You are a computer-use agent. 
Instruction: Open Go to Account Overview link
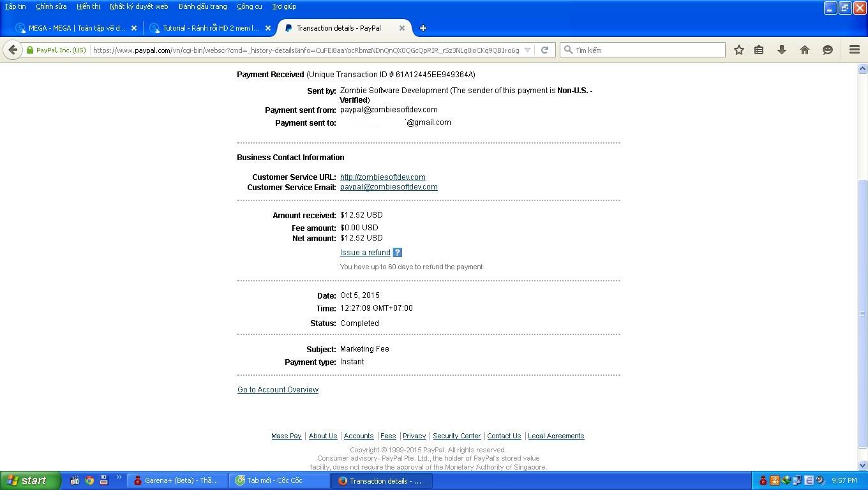(x=278, y=390)
